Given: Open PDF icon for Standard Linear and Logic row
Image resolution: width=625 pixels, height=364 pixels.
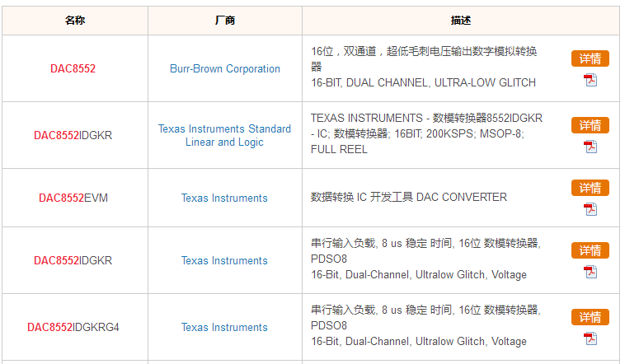Looking at the screenshot, I should pos(590,147).
